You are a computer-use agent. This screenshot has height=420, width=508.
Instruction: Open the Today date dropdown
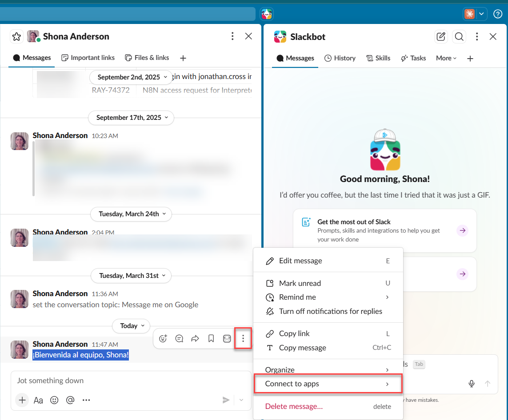[x=131, y=326]
